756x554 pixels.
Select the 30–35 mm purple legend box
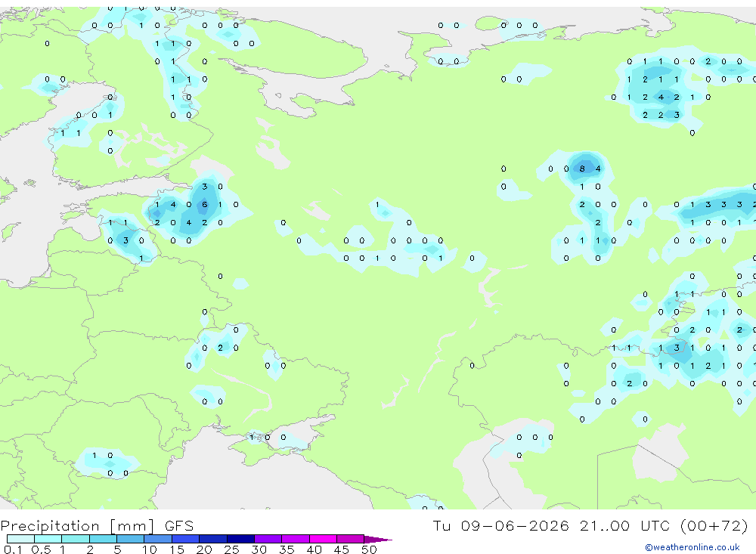[x=268, y=539]
